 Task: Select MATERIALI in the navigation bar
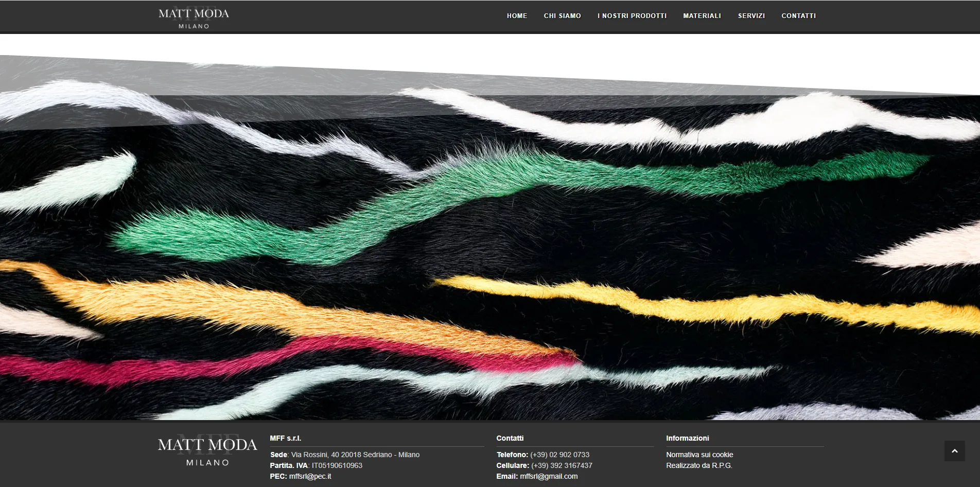click(x=702, y=16)
